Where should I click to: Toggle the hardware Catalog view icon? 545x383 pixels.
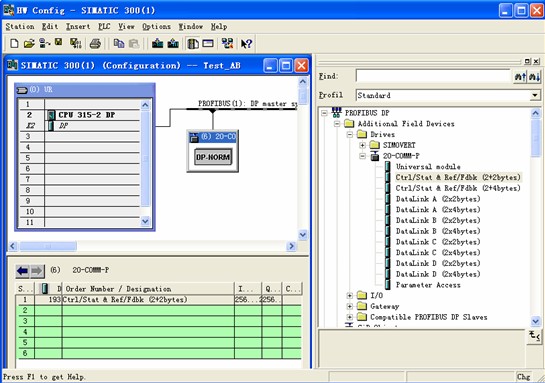pos(193,43)
